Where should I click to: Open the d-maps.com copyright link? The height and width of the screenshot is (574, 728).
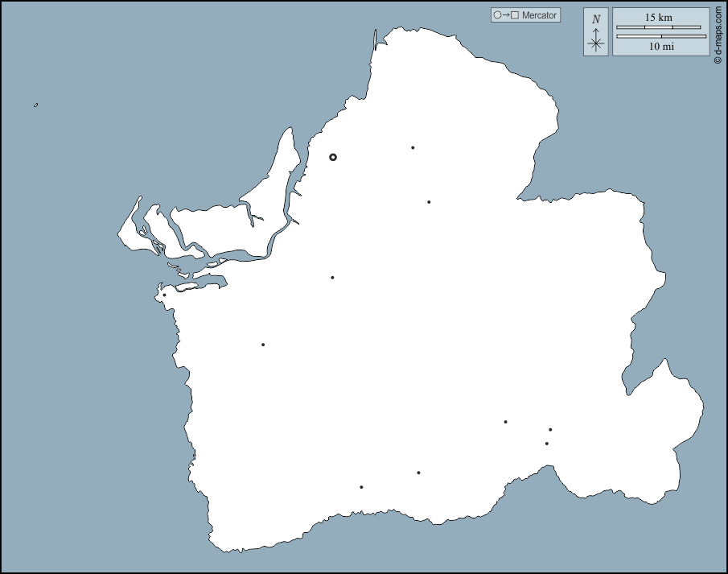pos(718,33)
